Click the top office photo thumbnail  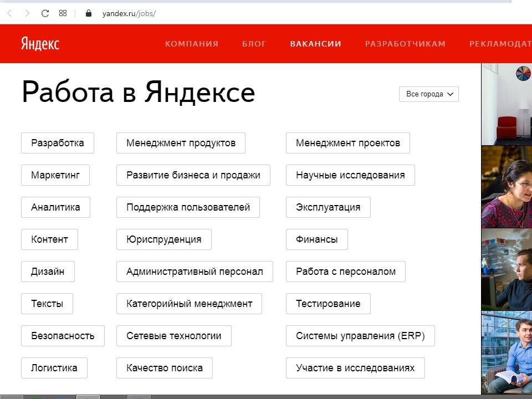click(x=506, y=105)
